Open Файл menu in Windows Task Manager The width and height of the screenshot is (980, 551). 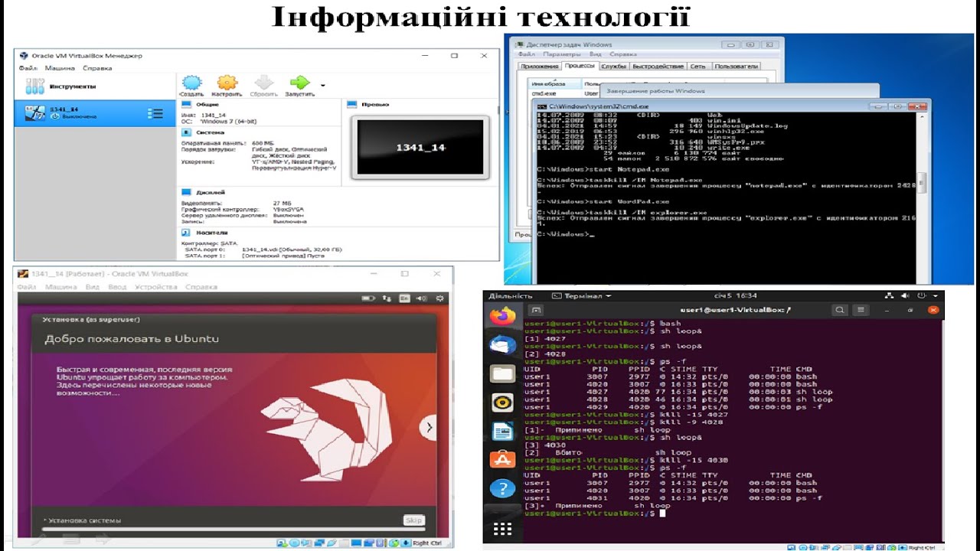pos(526,54)
